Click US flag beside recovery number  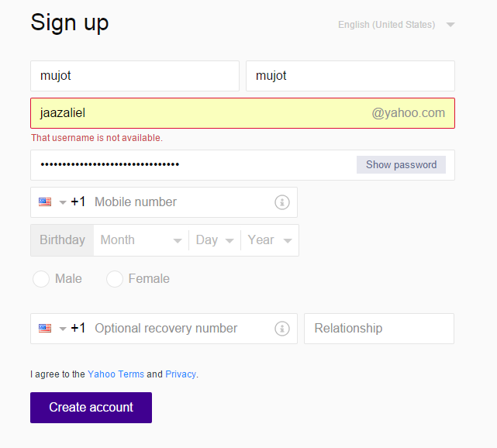pos(45,329)
